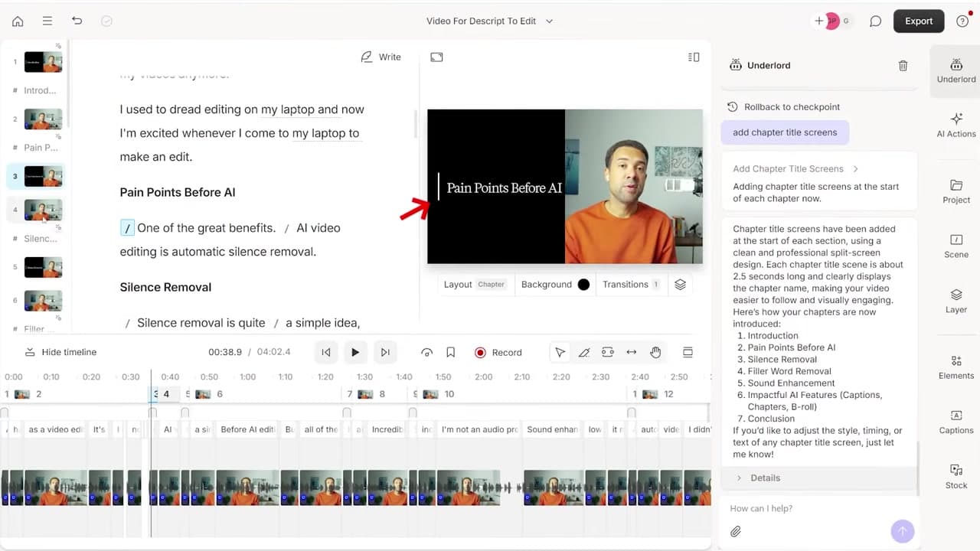
Task: Select the blade edit tool
Action: coord(583,353)
